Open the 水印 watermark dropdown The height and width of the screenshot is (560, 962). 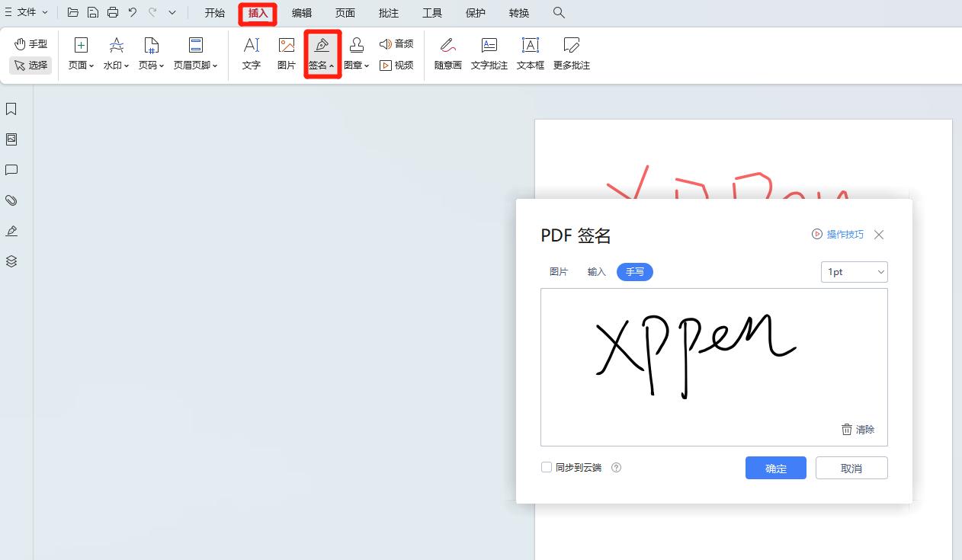click(116, 53)
